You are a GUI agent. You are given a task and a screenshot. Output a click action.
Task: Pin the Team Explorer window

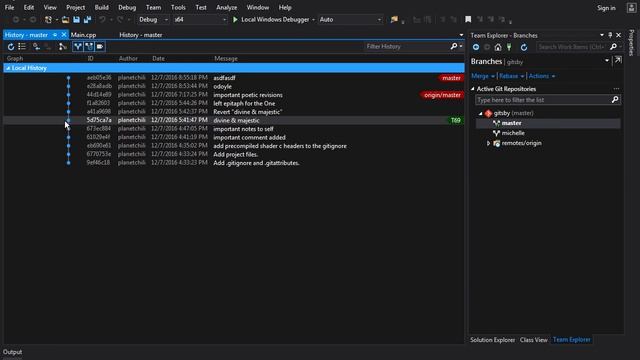pyautogui.click(x=610, y=35)
